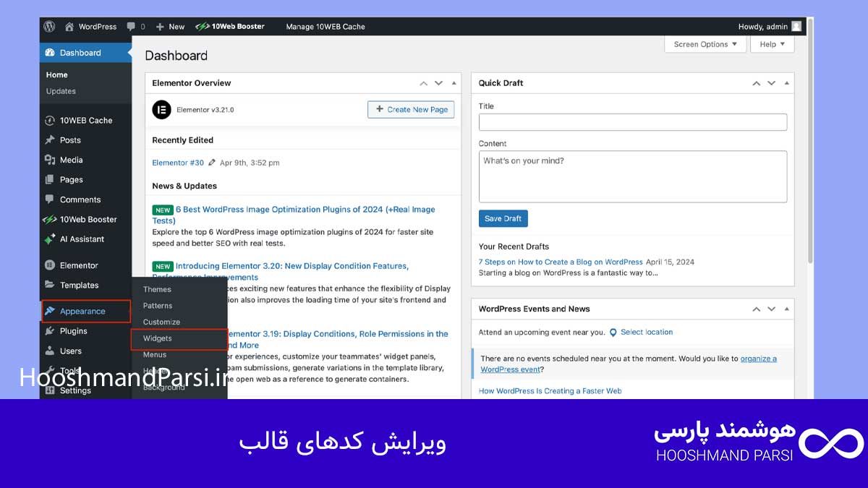Click the AI Assistant sparkle icon

pyautogui.click(x=49, y=239)
